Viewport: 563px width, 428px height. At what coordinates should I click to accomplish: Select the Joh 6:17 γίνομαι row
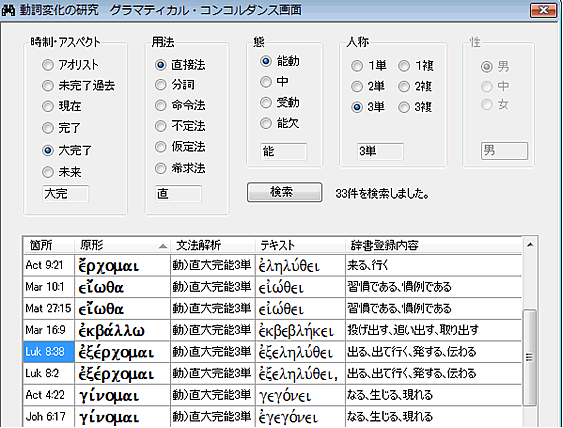click(x=272, y=417)
